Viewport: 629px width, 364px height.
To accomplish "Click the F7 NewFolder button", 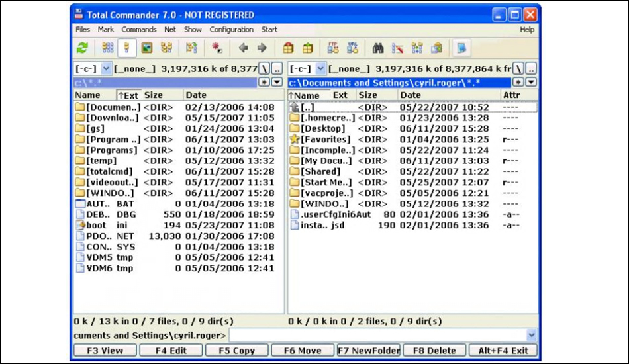I will pyautogui.click(x=369, y=350).
